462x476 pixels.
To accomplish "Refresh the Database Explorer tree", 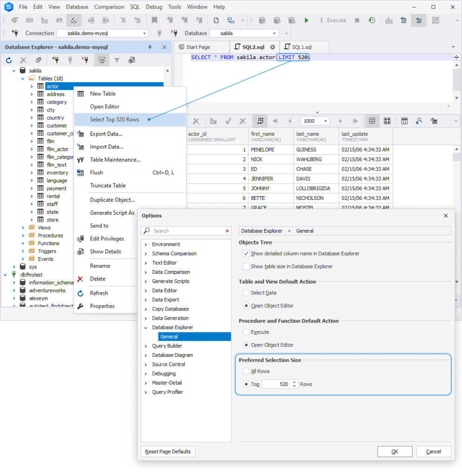I will click(x=9, y=60).
